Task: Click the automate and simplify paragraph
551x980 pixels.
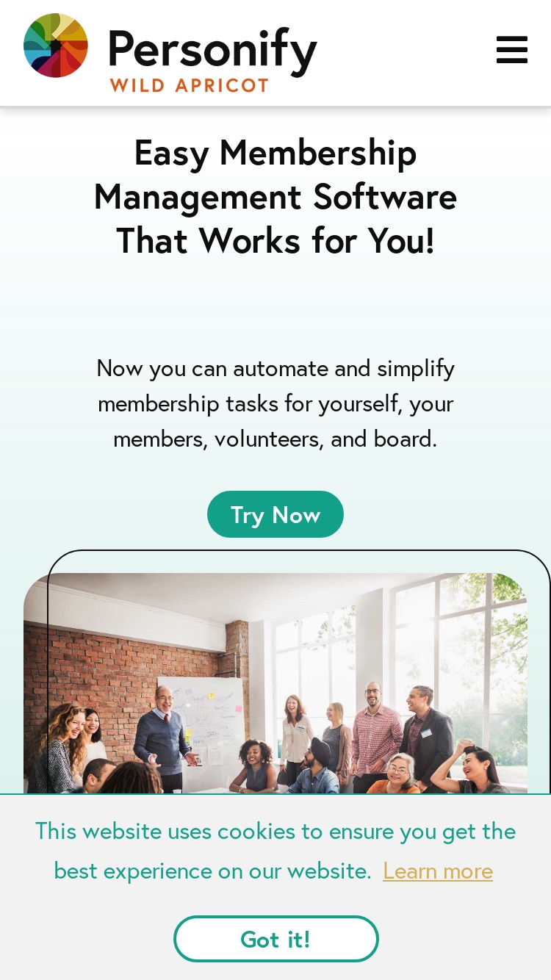Action: [x=275, y=403]
